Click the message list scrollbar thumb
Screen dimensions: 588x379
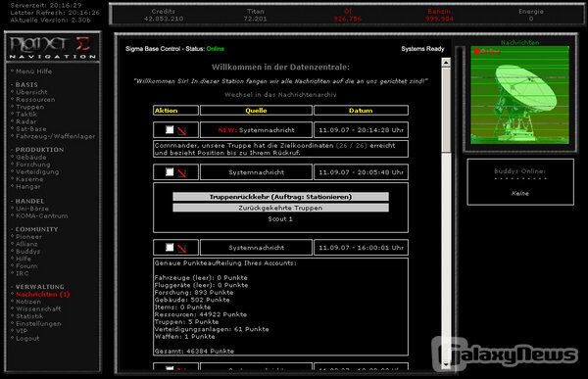tap(446, 110)
